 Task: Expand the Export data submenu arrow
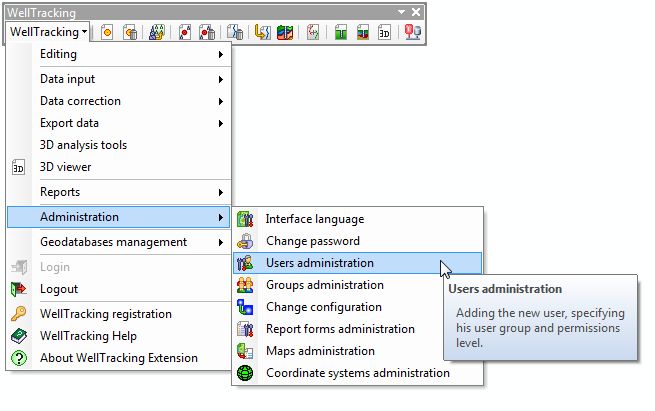pos(221,123)
